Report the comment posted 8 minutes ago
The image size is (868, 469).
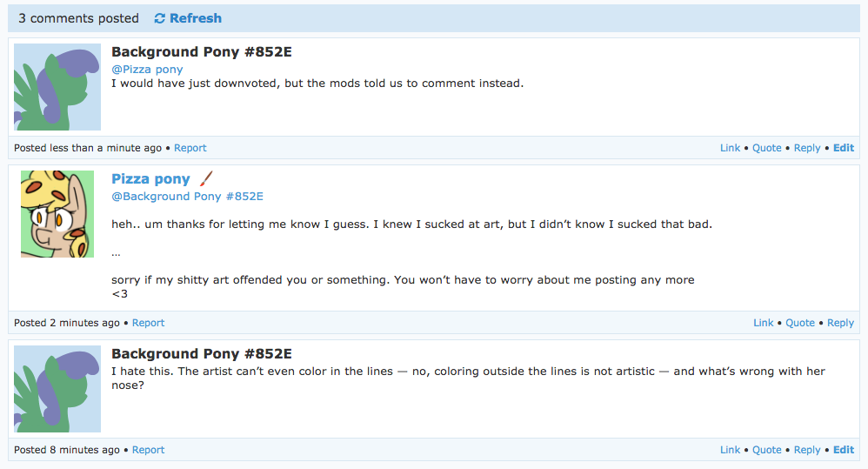148,450
